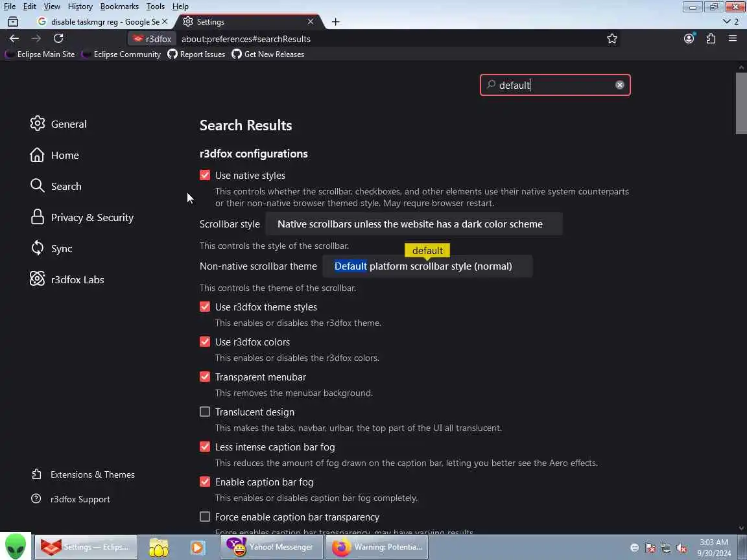Open the taskbar clock and date
The width and height of the screenshot is (747, 560).
pos(714,548)
